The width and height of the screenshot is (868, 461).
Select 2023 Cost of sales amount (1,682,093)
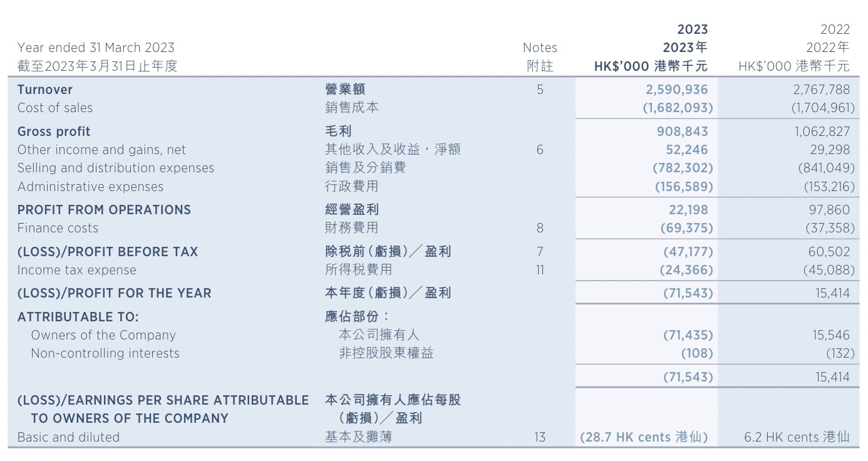(x=678, y=108)
